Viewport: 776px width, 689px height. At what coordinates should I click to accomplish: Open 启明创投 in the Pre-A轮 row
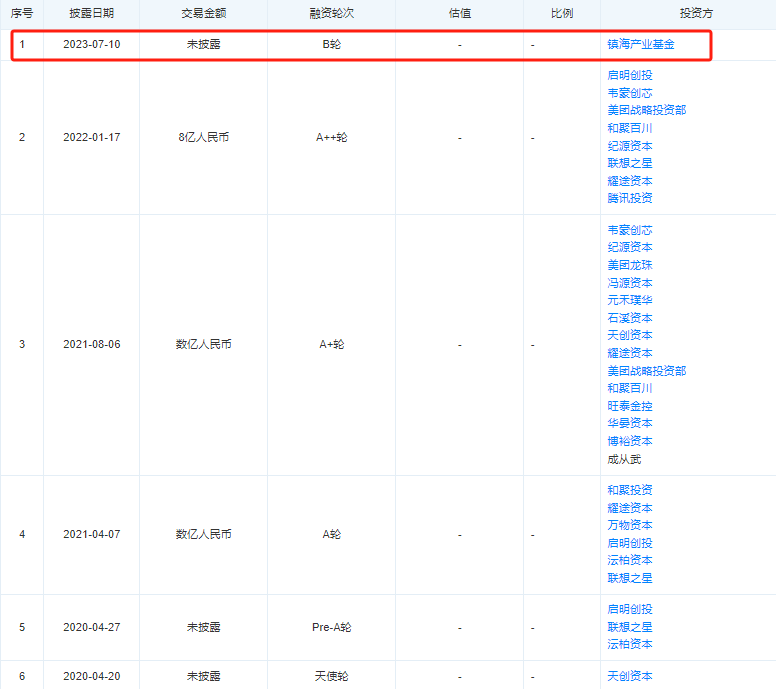(630, 610)
